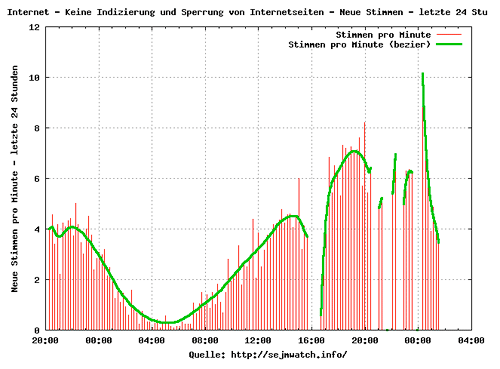Click the 'Stimmen pro Minute' red legend label
Screen dimensions: 500x369
383,35
